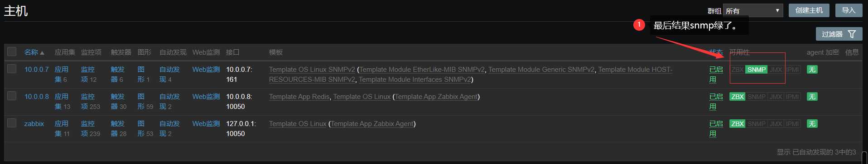The width and height of the screenshot is (868, 164).
Task: Click the greyed IPMI badge for zabbix host
Action: [792, 124]
